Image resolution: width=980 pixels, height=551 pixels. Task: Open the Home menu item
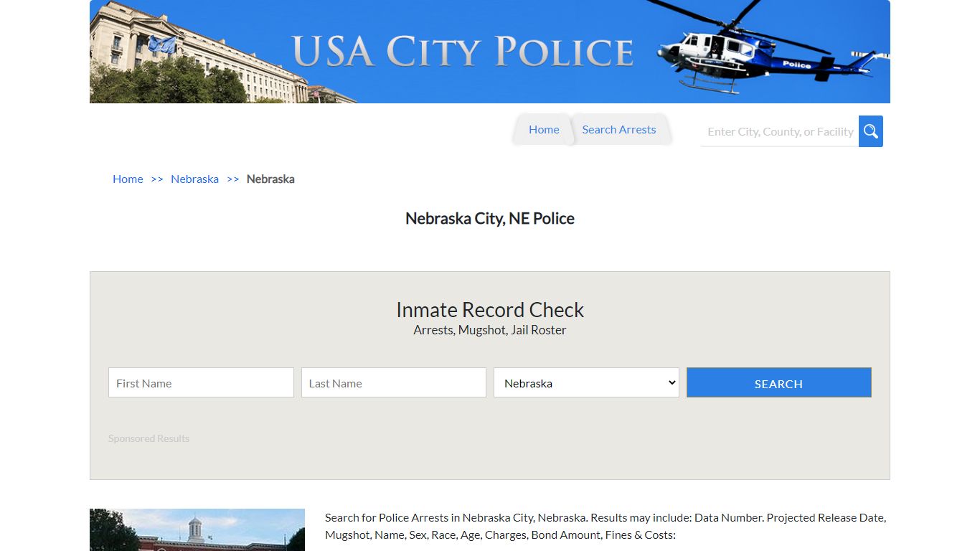click(x=543, y=129)
